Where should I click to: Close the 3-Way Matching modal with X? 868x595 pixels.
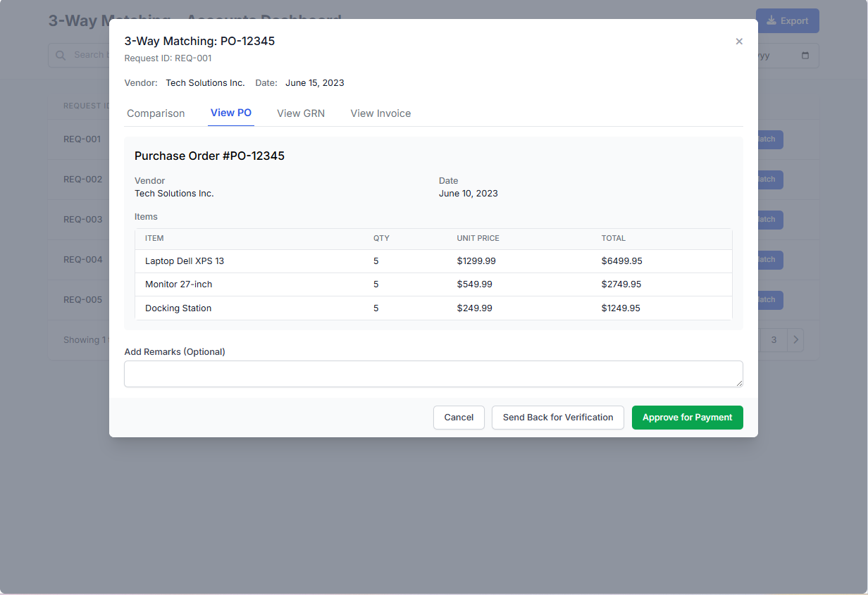[739, 42]
